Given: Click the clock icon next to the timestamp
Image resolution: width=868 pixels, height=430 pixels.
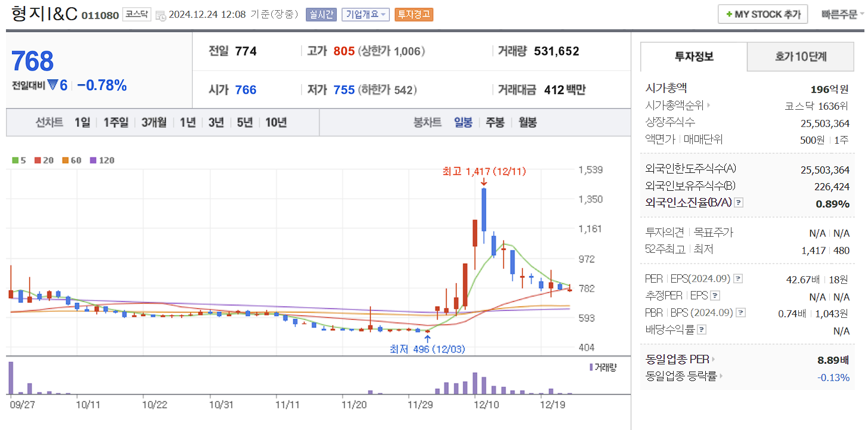Looking at the screenshot, I should 160,16.
